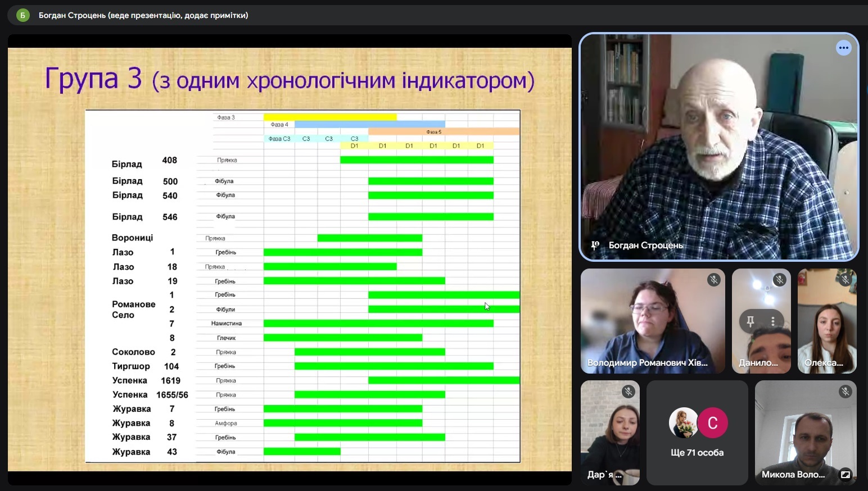
Task: Open more options on Богдан Строцень's video tile
Action: tap(843, 48)
